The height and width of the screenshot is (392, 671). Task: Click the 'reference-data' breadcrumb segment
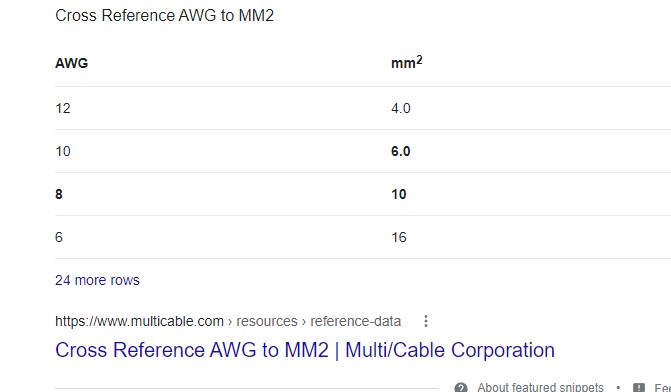(x=355, y=321)
